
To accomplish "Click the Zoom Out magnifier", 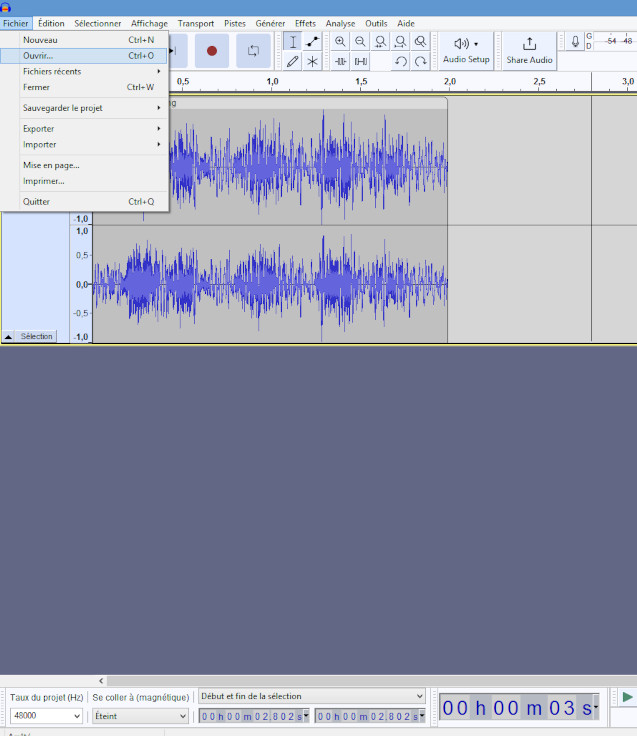I will 360,42.
